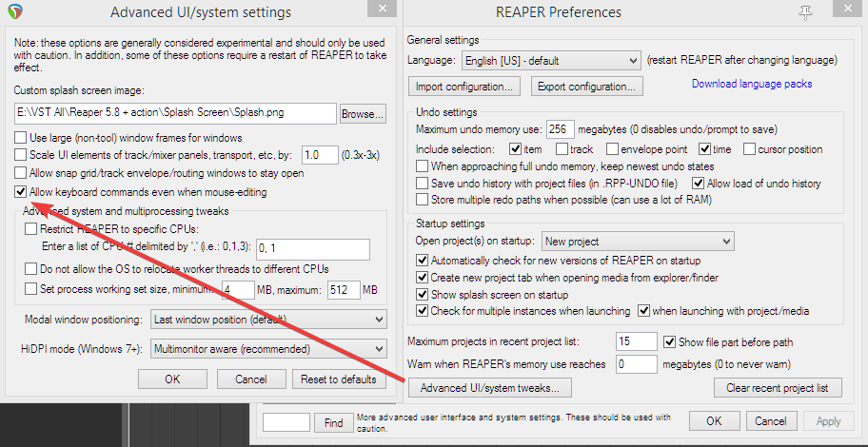
Task: Enable Restrict REAPER to specific CPUs
Action: pyautogui.click(x=31, y=228)
